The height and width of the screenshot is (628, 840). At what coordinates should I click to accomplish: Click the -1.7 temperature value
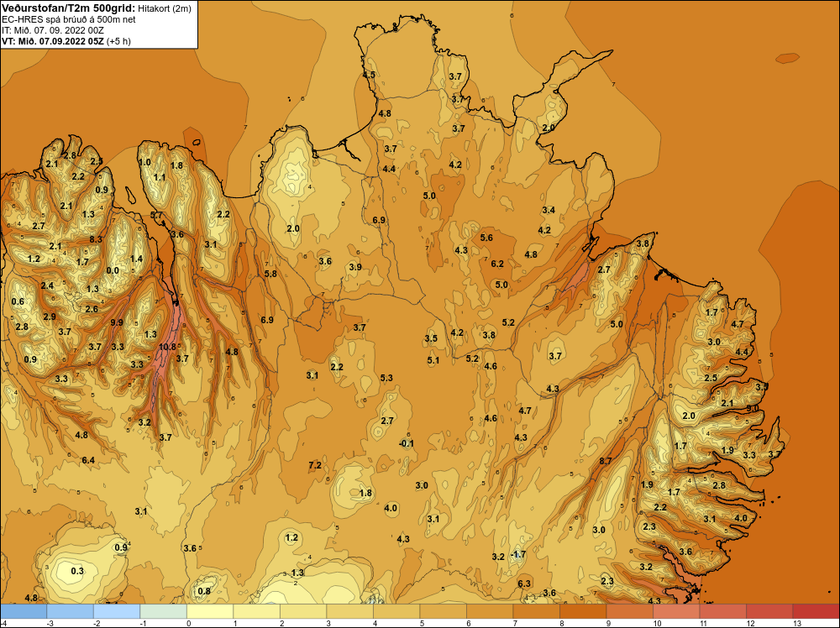(x=518, y=554)
